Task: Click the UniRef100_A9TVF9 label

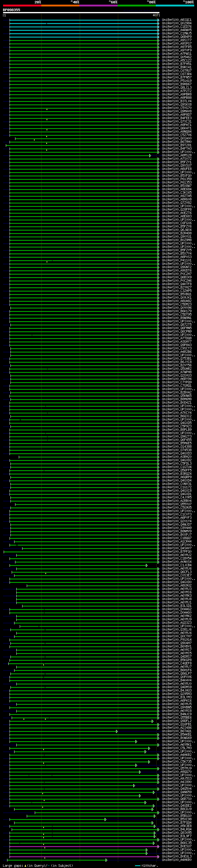Action: (176, 50)
